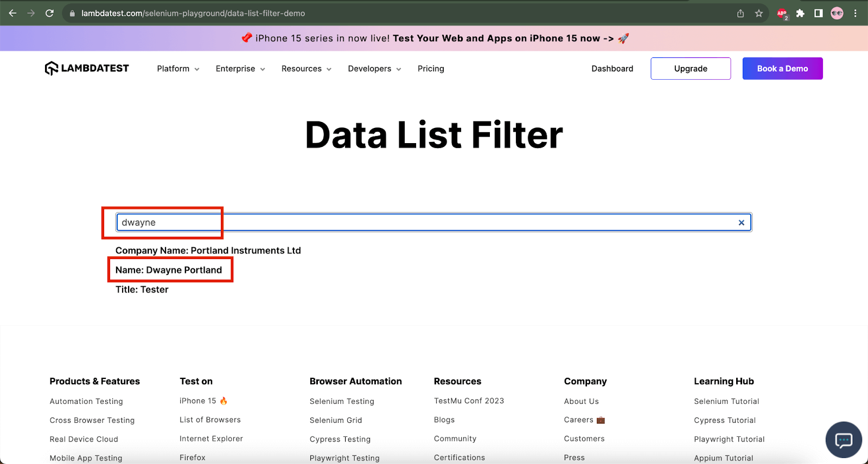
Task: Click the Book a Demo button
Action: (782, 69)
